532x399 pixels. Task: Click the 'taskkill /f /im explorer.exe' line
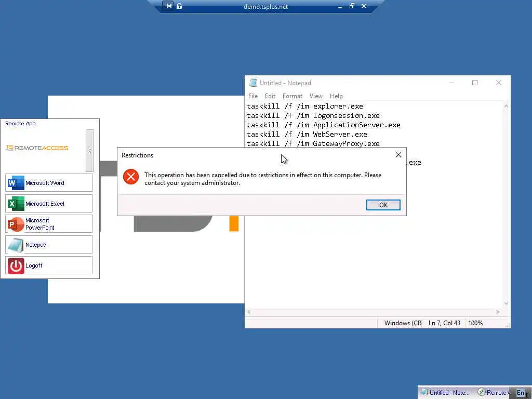pyautogui.click(x=304, y=106)
